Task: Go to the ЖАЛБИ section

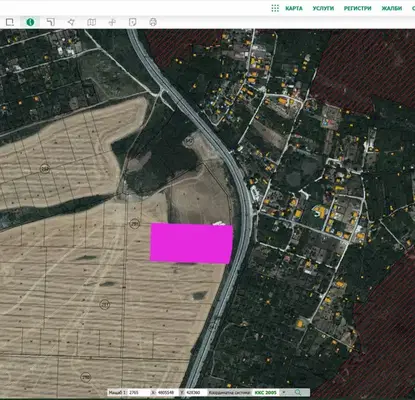Action: click(392, 8)
